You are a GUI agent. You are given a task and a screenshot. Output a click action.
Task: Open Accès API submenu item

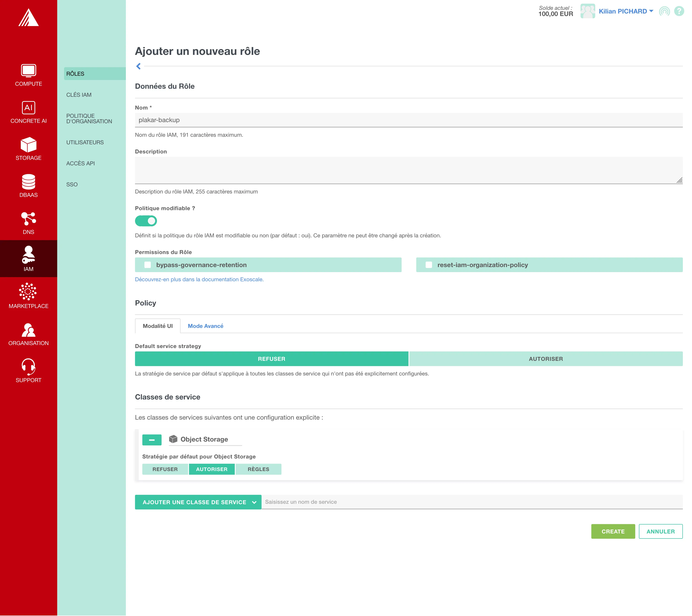point(81,163)
